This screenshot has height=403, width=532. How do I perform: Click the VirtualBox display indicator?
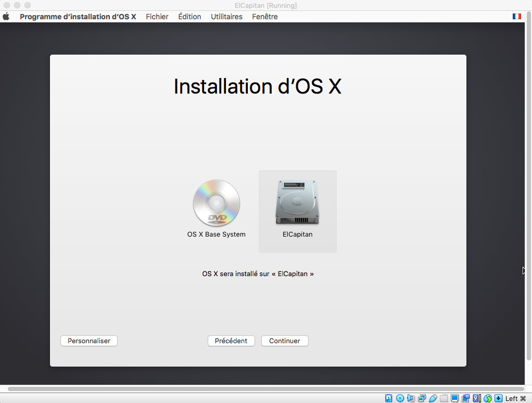[454, 398]
